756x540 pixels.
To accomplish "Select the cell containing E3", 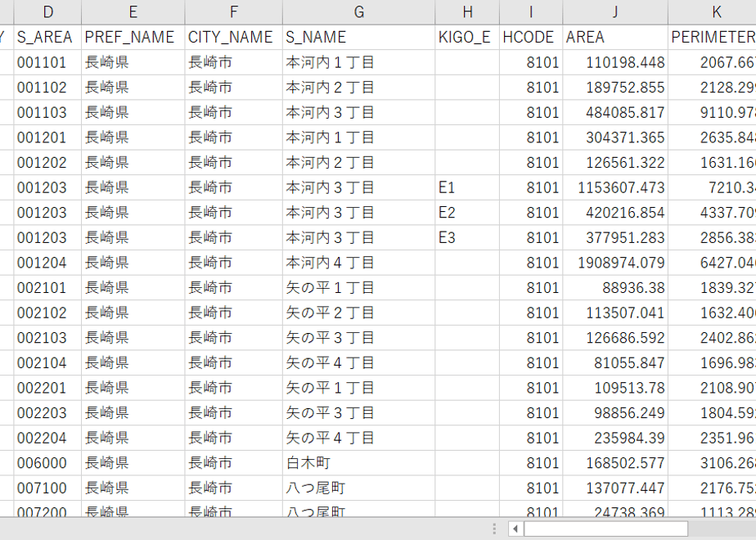I will point(467,238).
